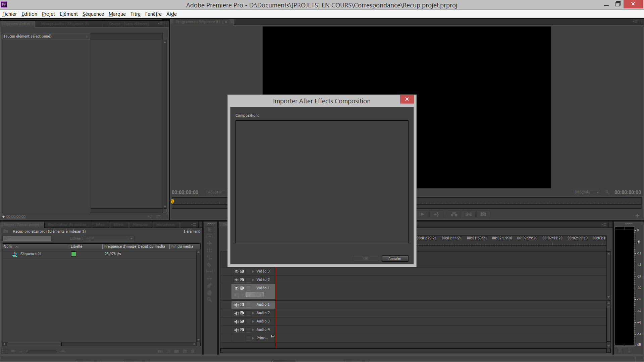Select the Rate Stretch tool
644x362 pixels.
click(210, 258)
